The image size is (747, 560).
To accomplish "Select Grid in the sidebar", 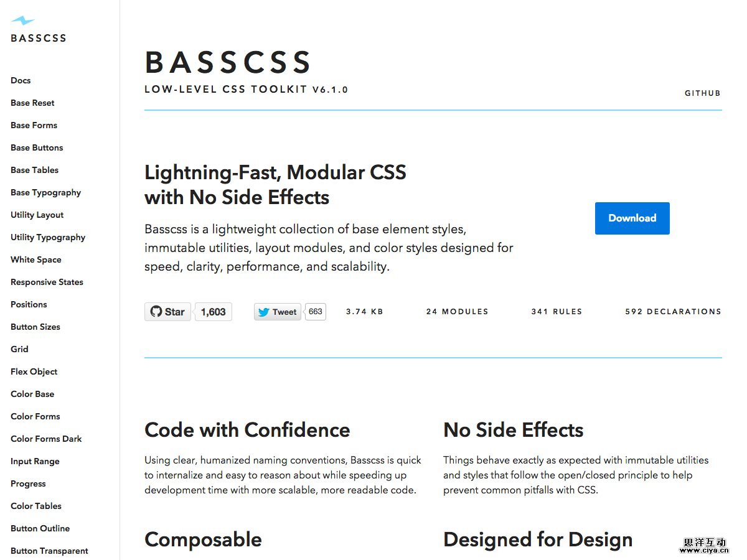I will [19, 349].
